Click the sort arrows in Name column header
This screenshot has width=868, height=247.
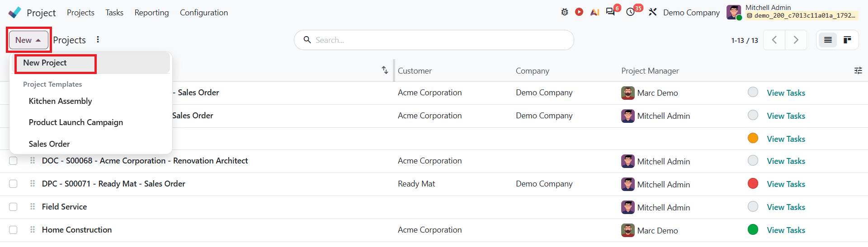(385, 70)
